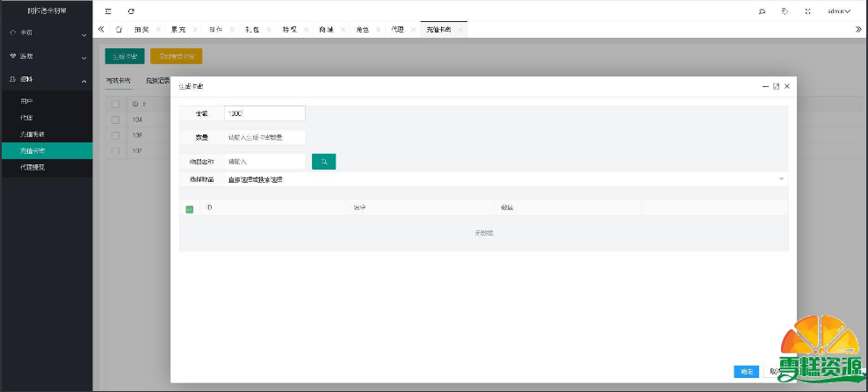Toggle the green select-all checkbox in dialog table

tap(190, 208)
